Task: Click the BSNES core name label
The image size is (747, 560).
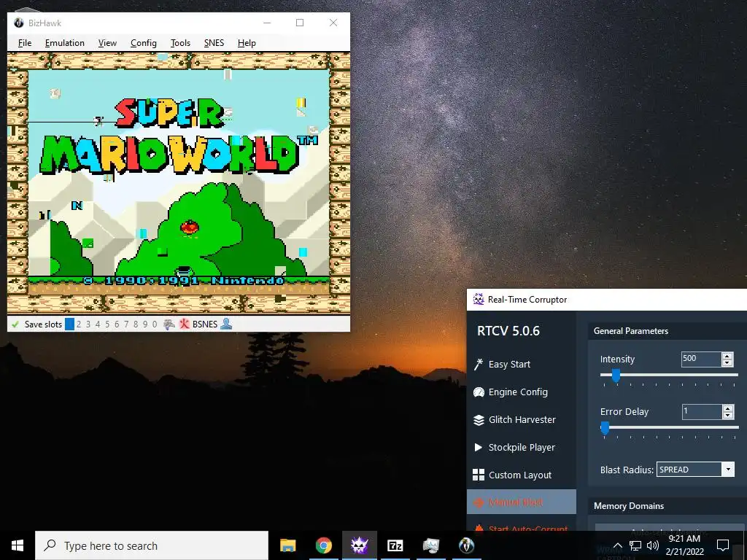Action: [205, 324]
